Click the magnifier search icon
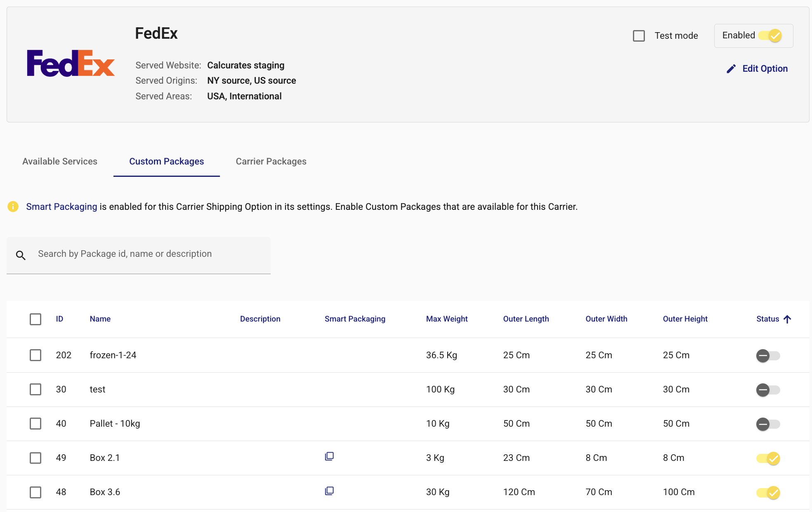The width and height of the screenshot is (812, 512). click(x=21, y=256)
